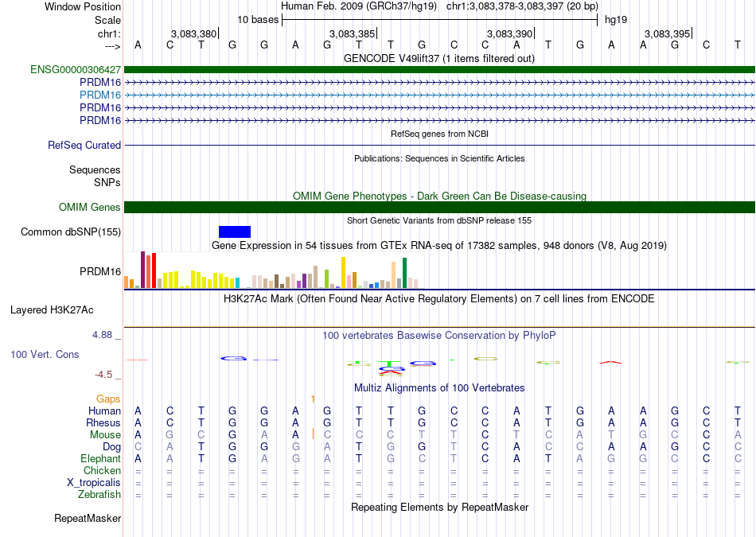Click the H3K27Ac Mark track title
Viewport: 756px width, 537px height.
(x=439, y=299)
